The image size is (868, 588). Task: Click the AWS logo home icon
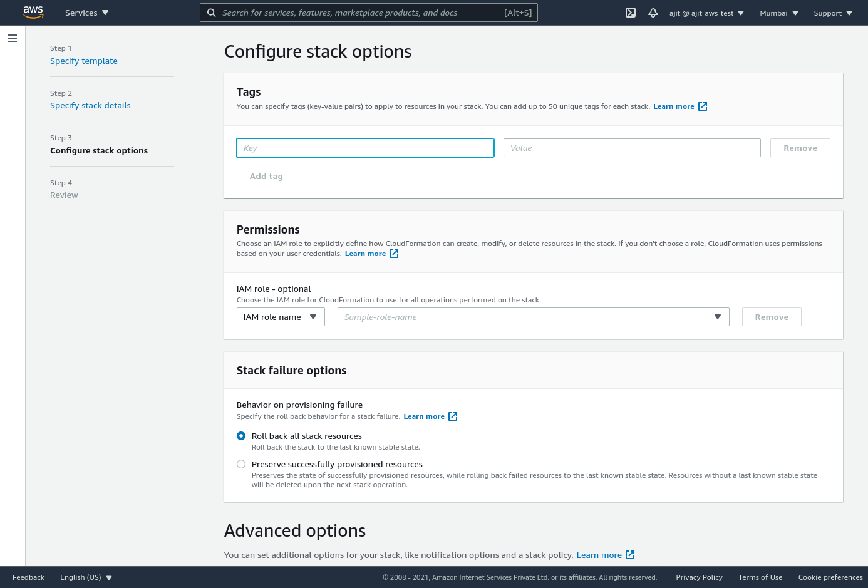click(x=33, y=13)
